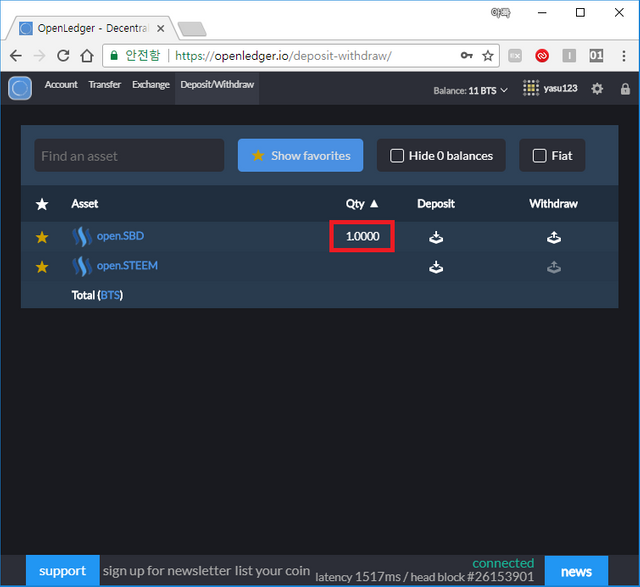Viewport: 640px width, 587px height.
Task: Click the yasu123 account identicon
Action: click(531, 88)
